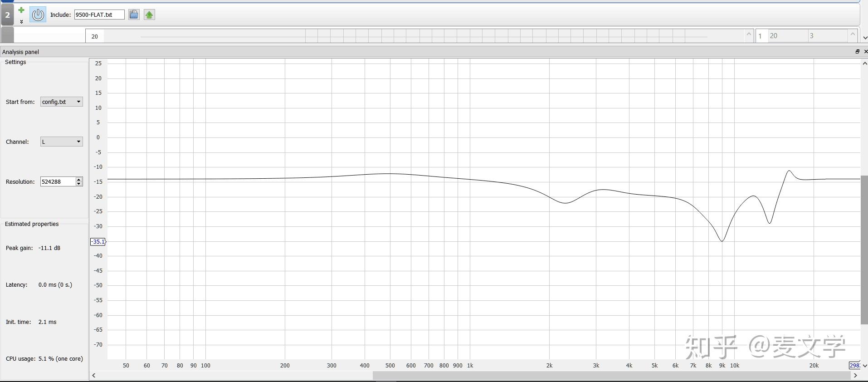Click horizontal scrollbar right arrow under graph
Image resolution: width=868 pixels, height=382 pixels.
(855, 375)
